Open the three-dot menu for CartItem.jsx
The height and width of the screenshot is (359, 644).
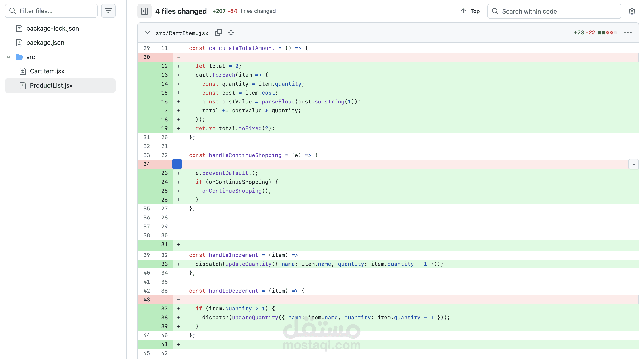tap(628, 33)
